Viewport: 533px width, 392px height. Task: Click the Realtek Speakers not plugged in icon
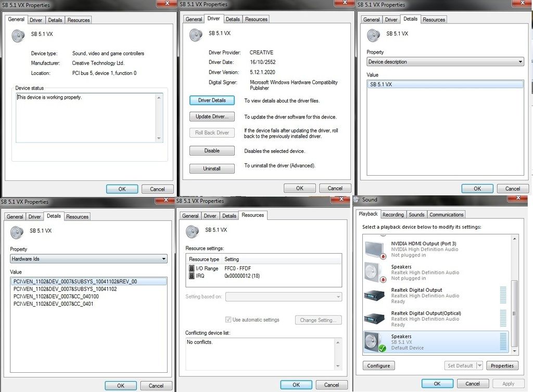374,272
